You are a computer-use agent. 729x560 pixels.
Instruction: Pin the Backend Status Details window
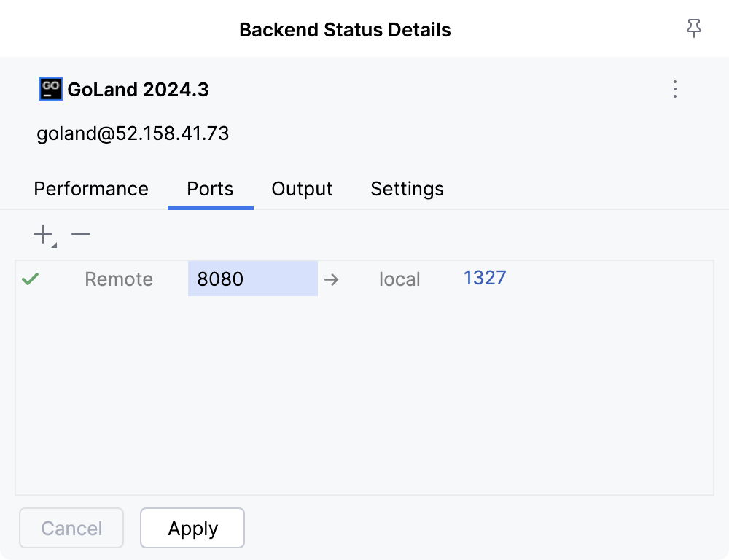[x=693, y=29]
